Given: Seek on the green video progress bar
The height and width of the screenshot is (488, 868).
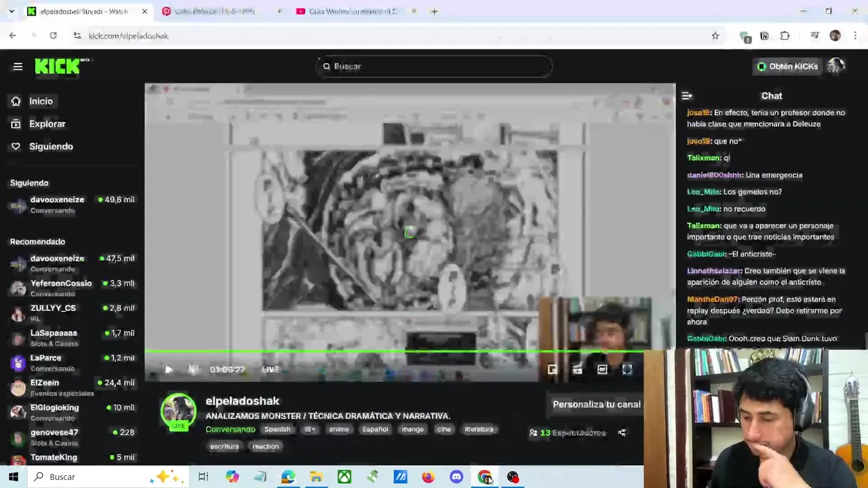Looking at the screenshot, I should [393, 351].
